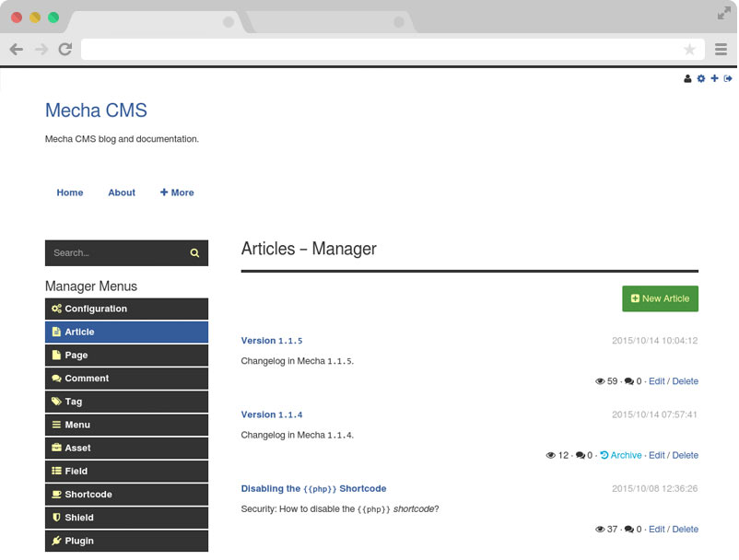Click the views eye icon on Version 1.1.4
Screen dimensions: 739x560
[x=550, y=455]
